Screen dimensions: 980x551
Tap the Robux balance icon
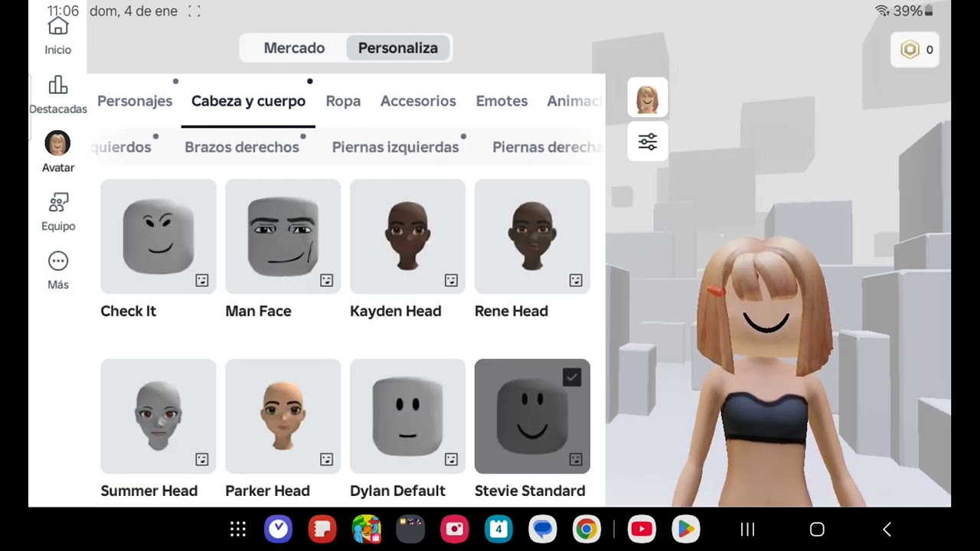pos(910,50)
